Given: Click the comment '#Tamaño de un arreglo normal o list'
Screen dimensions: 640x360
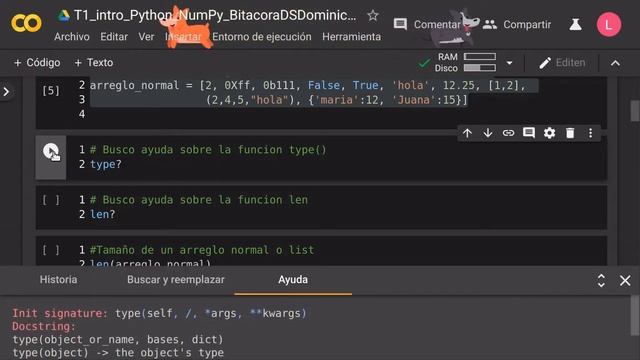Looking at the screenshot, I should click(x=202, y=250).
